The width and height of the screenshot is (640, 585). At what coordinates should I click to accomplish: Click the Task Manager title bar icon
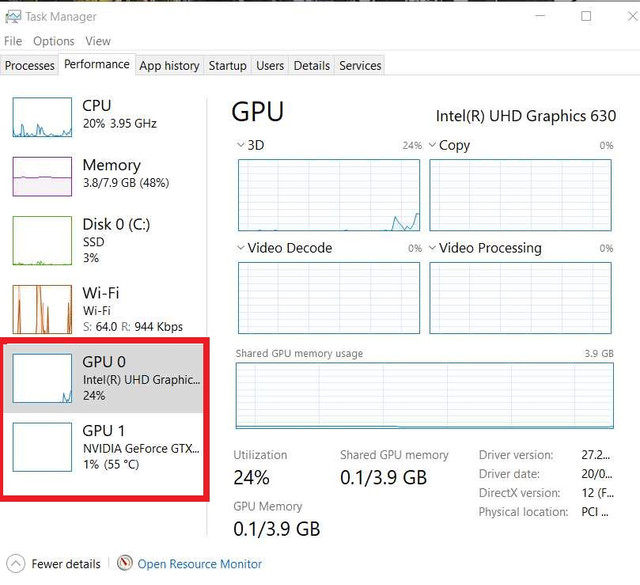tap(13, 17)
